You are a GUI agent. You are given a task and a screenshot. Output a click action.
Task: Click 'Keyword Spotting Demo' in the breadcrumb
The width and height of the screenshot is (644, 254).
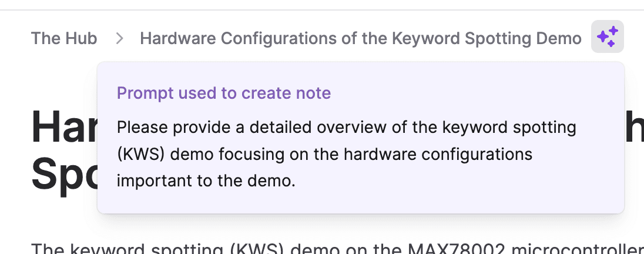tap(487, 38)
